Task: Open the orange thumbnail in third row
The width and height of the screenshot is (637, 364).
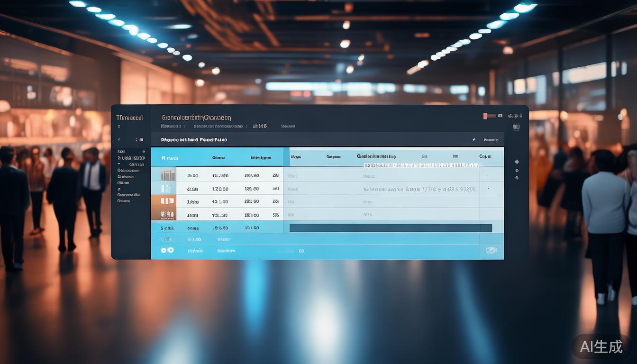Action: pyautogui.click(x=168, y=201)
